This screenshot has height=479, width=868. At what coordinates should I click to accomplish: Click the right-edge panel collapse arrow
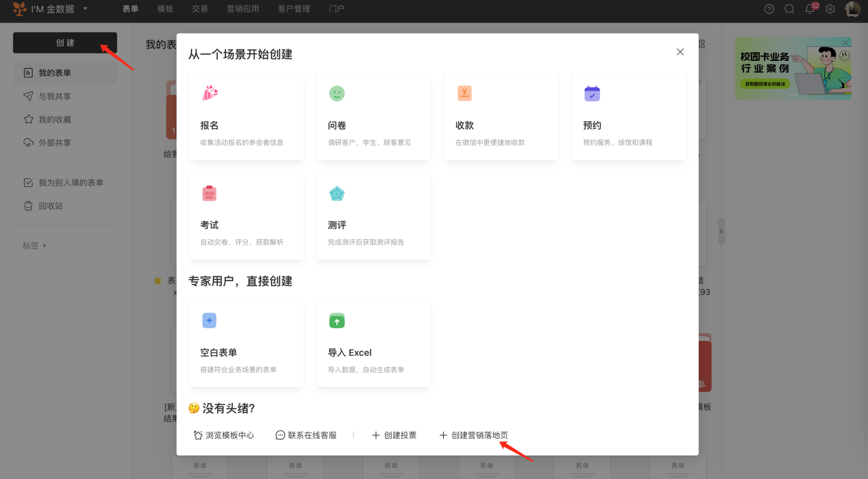tap(721, 231)
